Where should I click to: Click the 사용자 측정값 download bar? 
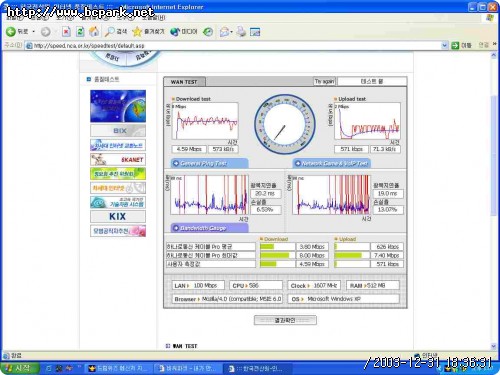coord(277,264)
